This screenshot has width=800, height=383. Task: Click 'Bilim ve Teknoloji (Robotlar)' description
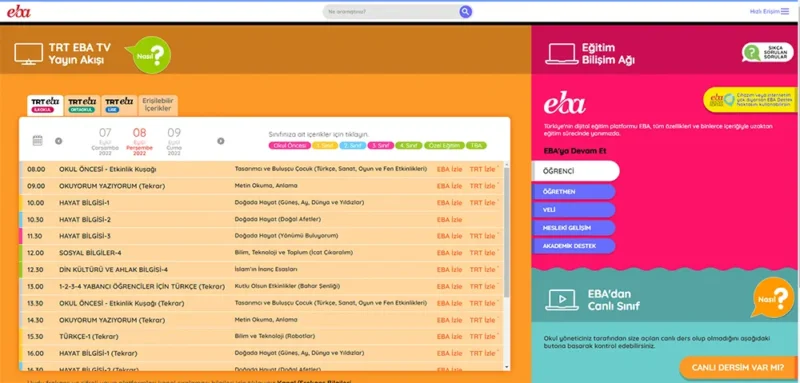274,337
